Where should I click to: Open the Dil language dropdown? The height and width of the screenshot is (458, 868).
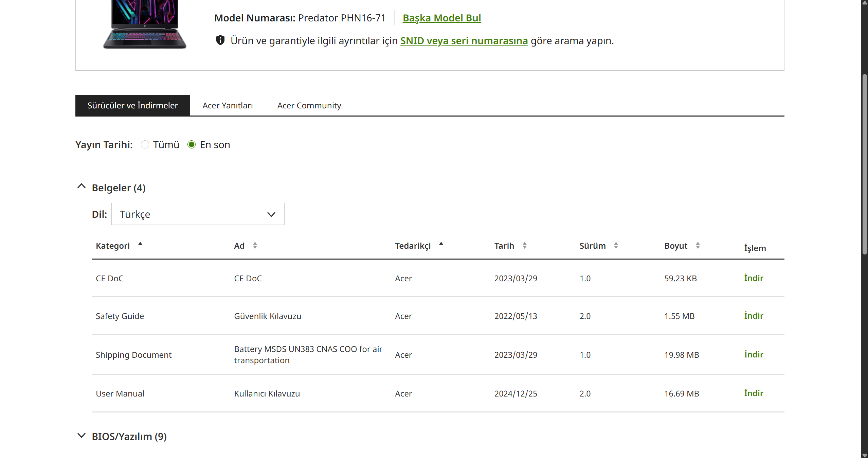click(198, 214)
